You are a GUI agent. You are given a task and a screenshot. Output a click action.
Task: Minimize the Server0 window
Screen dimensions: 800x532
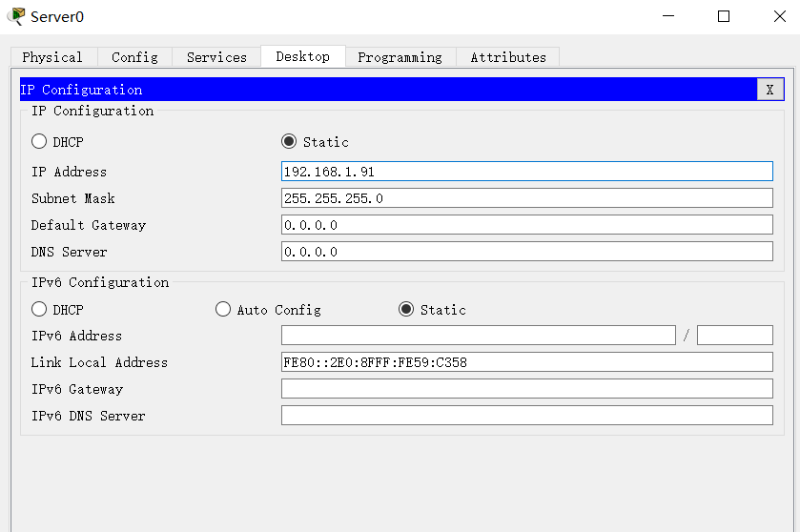[x=668, y=16]
